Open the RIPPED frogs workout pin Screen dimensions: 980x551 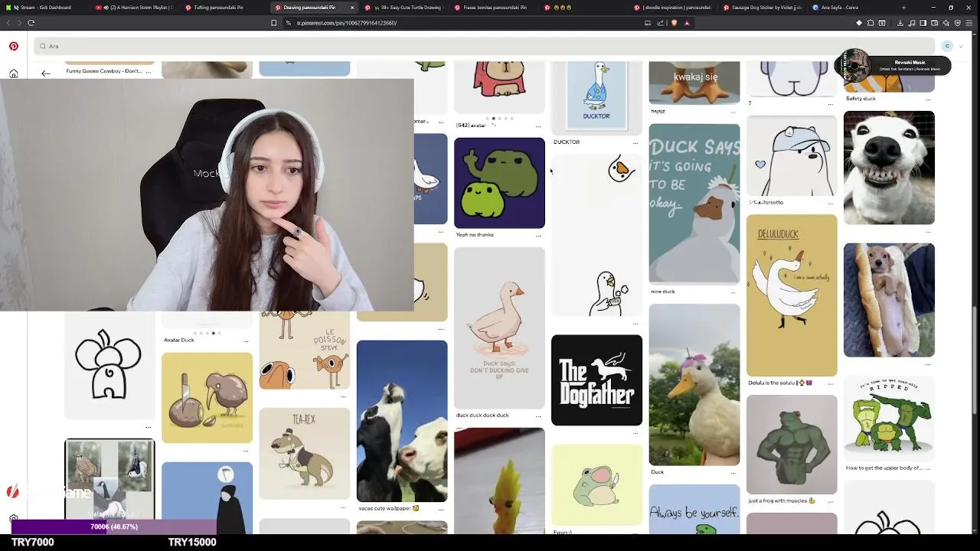(889, 417)
